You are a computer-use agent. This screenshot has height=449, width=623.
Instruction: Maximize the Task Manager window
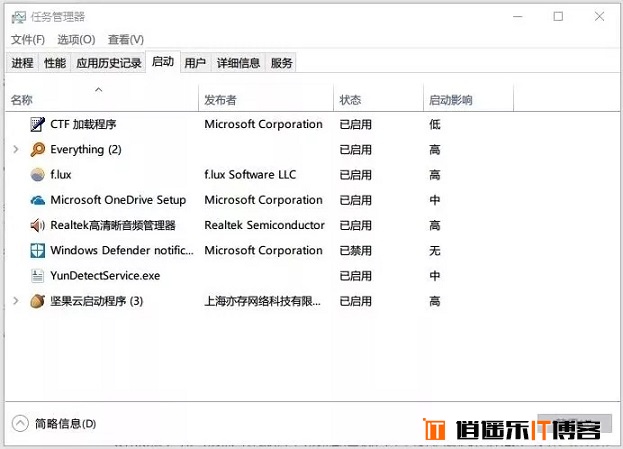pos(558,16)
